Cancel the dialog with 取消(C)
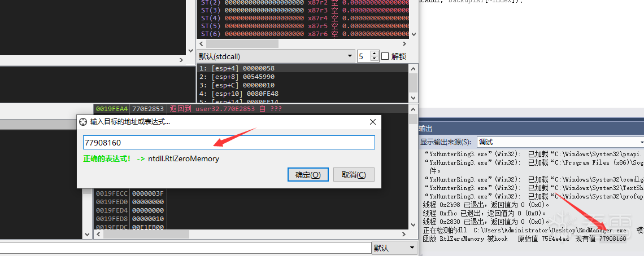644x256 pixels. point(354,175)
